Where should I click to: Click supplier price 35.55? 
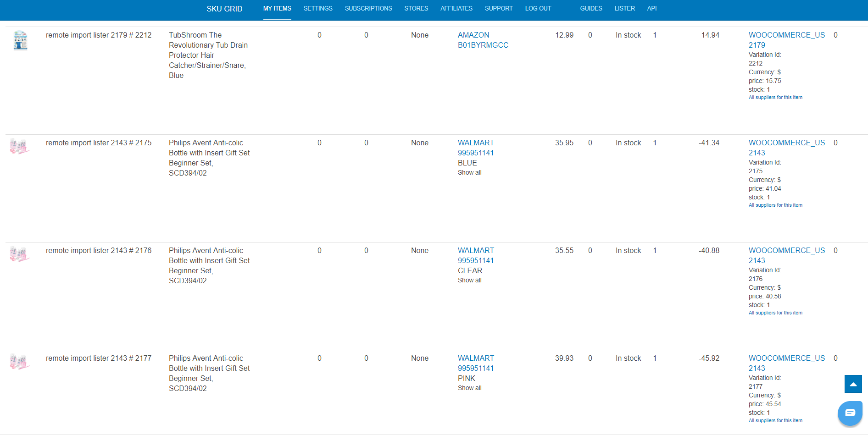[564, 250]
